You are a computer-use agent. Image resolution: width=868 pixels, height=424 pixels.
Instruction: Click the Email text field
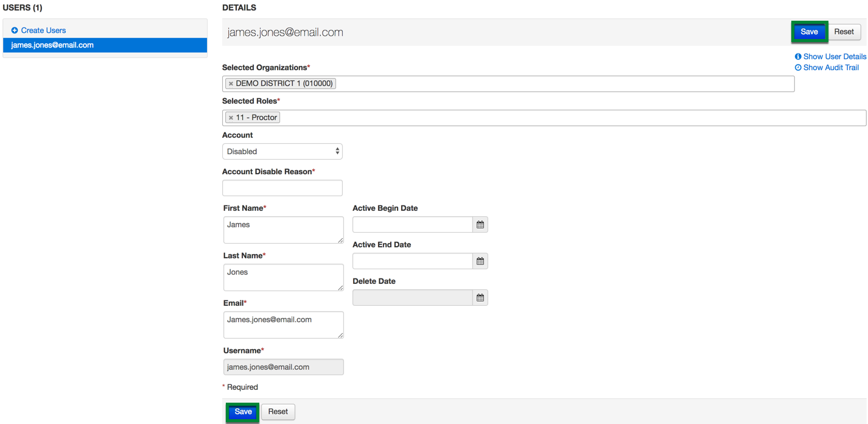coord(283,325)
